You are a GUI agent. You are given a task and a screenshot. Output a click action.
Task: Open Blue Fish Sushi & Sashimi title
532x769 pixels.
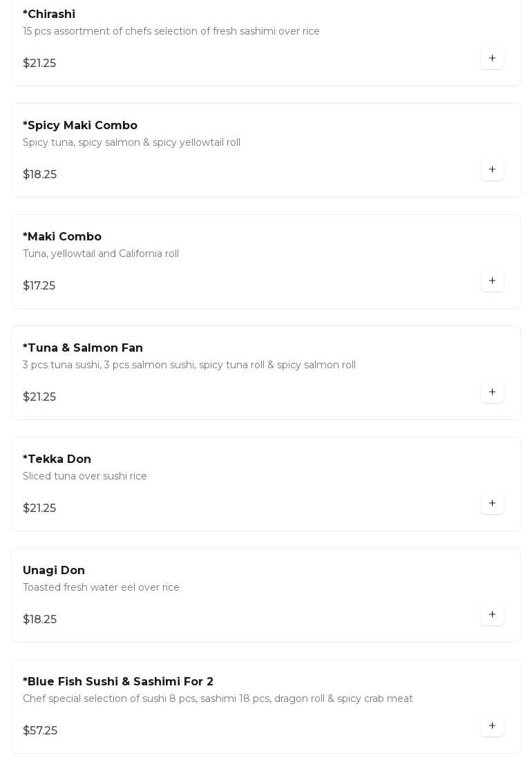click(118, 682)
